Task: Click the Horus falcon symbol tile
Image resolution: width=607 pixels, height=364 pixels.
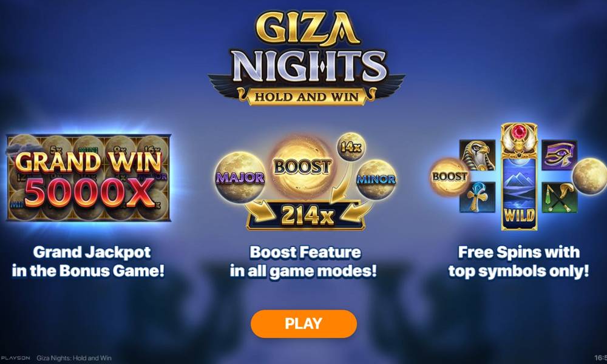Action: coord(477,155)
